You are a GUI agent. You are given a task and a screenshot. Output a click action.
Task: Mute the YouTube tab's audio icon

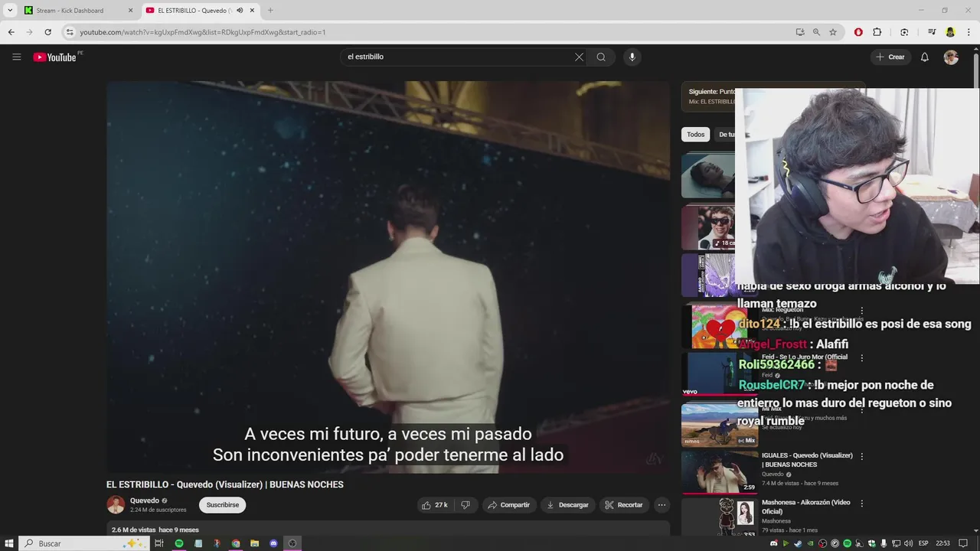click(x=240, y=11)
